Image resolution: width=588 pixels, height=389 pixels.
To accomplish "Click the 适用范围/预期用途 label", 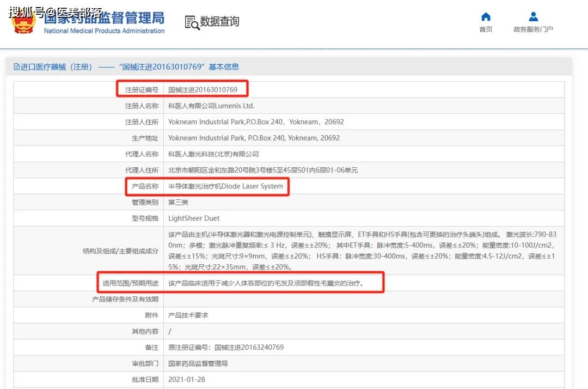I will [131, 283].
